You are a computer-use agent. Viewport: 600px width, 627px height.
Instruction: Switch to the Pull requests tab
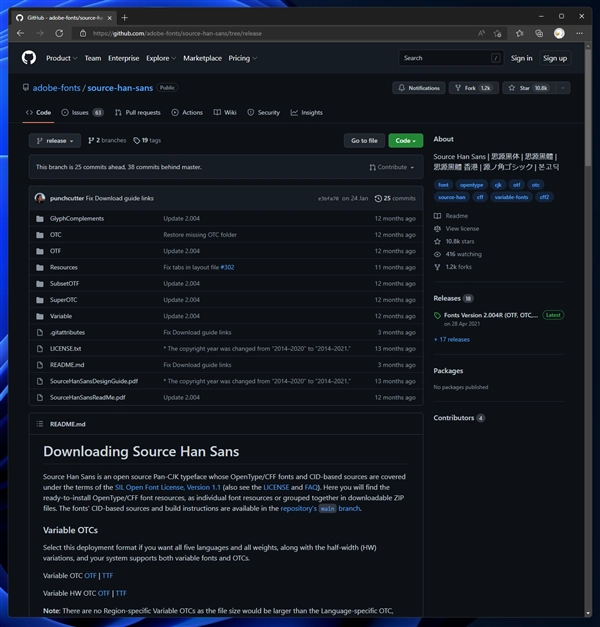pos(137,113)
